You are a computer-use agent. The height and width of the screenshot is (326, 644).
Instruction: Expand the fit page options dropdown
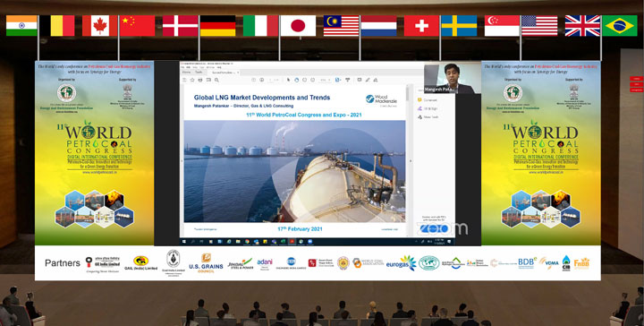pos(338,81)
